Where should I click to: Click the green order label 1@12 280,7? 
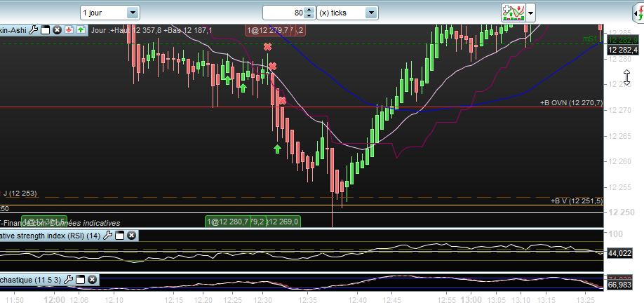click(228, 222)
